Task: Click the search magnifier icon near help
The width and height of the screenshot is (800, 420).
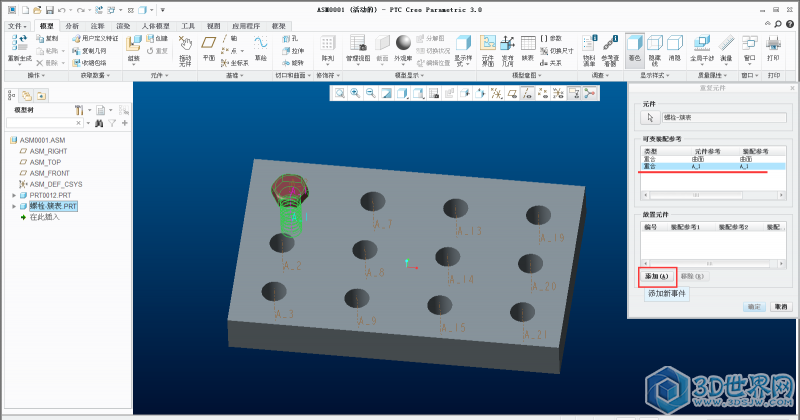Action: pyautogui.click(x=778, y=23)
